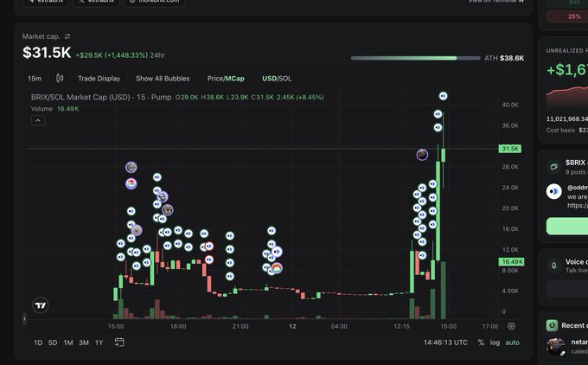Image resolution: width=588 pixels, height=365 pixels.
Task: Click the unrealized profit mini chart
Action: click(x=567, y=97)
